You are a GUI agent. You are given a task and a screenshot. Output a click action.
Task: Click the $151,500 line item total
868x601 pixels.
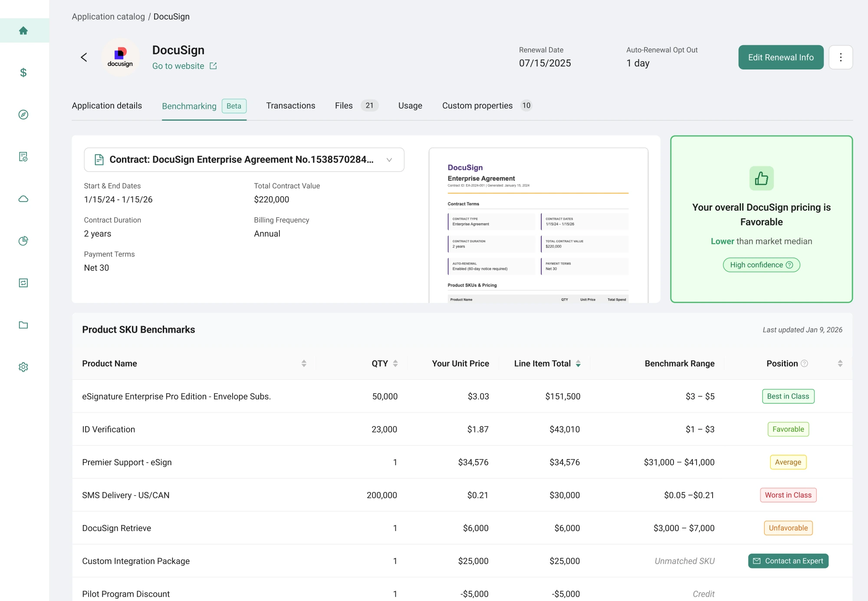click(x=562, y=396)
